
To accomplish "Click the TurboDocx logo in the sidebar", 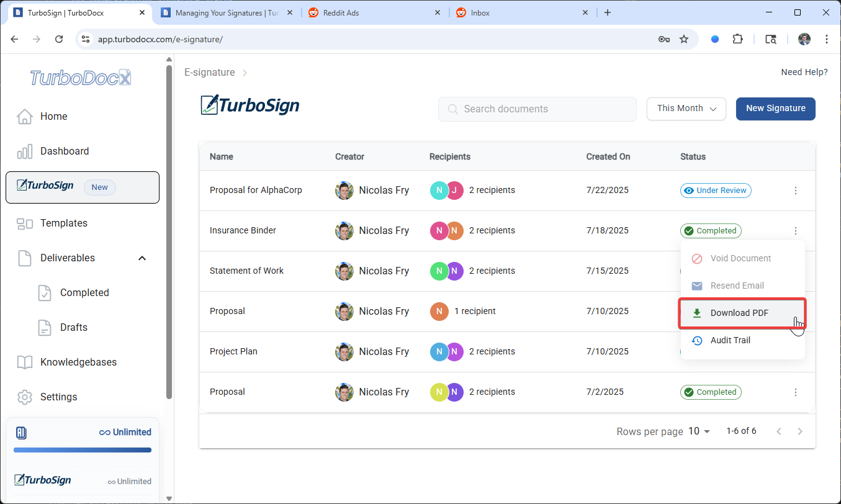I will pos(81,77).
